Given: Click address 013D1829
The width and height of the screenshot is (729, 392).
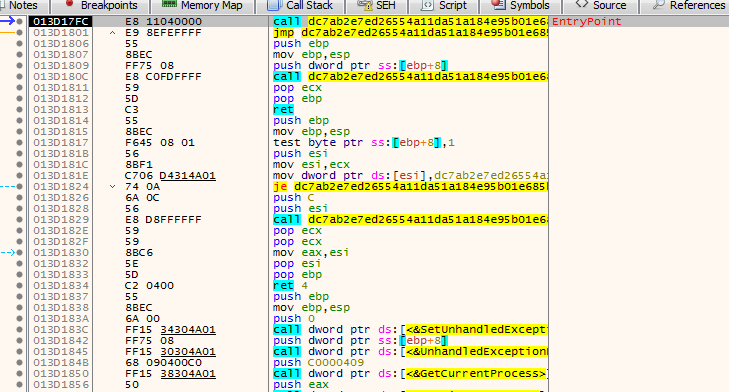Looking at the screenshot, I should [60, 219].
